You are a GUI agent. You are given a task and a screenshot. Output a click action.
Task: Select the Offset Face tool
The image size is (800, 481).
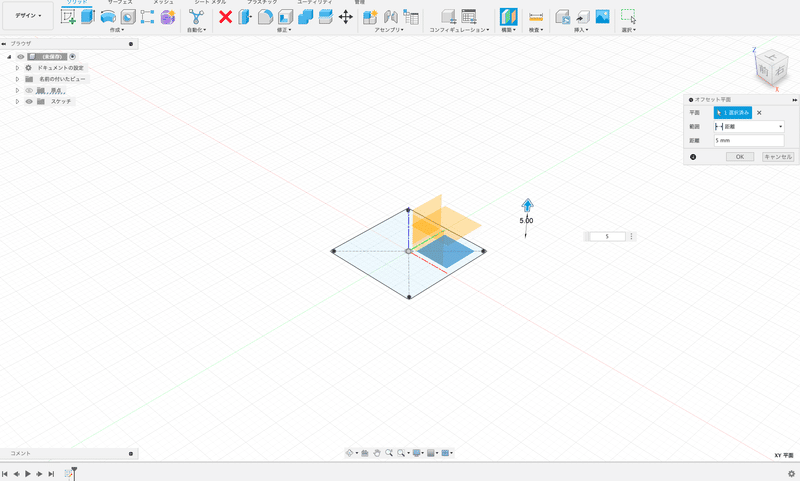(326, 17)
